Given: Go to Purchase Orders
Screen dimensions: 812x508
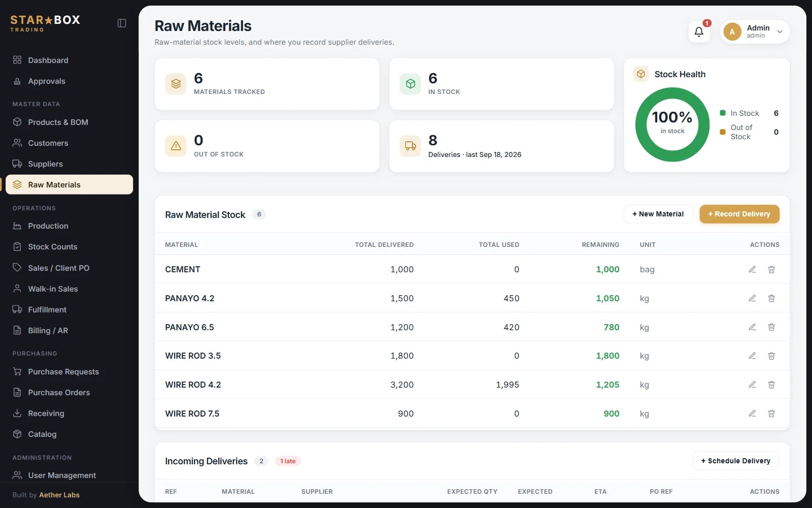Looking at the screenshot, I should tap(69, 392).
